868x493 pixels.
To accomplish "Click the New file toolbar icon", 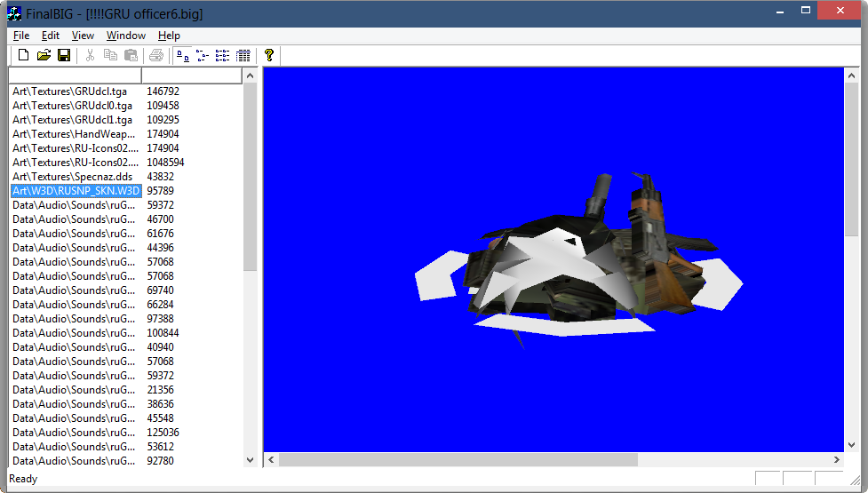I will 23,56.
